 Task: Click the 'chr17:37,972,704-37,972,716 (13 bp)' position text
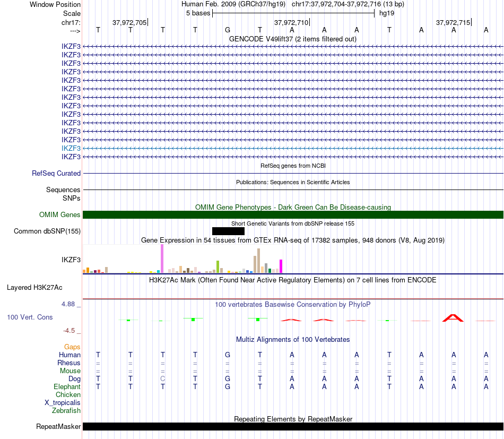[348, 4]
